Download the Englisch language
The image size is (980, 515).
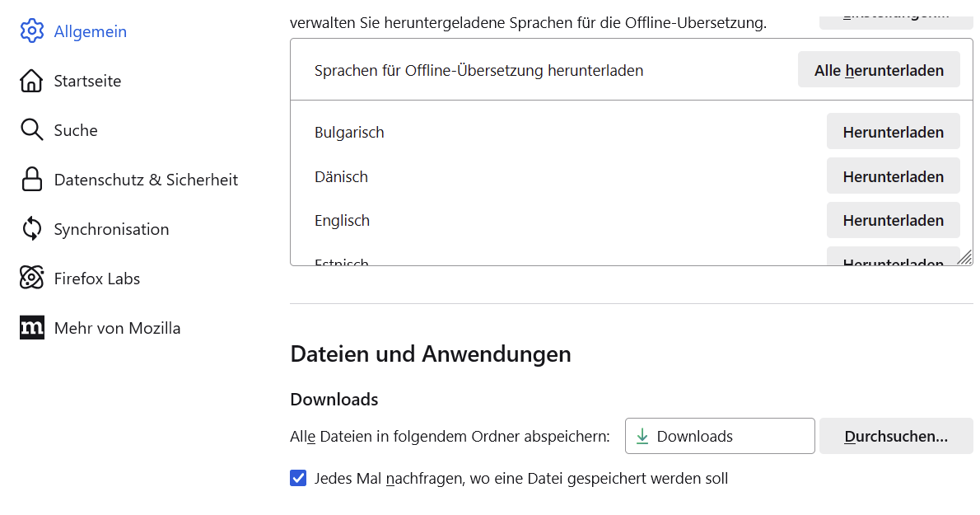tap(893, 220)
